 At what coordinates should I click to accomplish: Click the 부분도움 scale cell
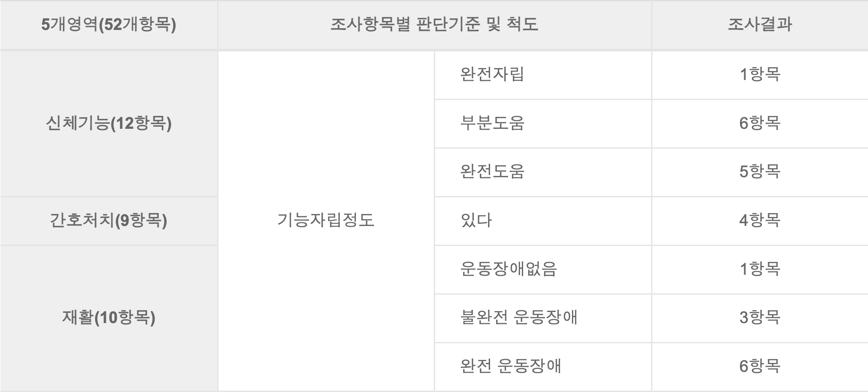coord(543,124)
